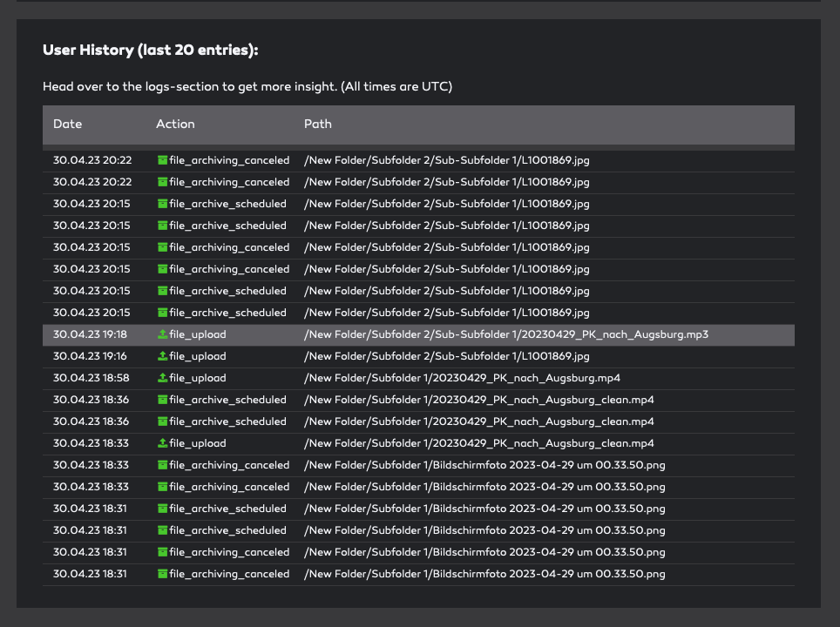This screenshot has height=627, width=840.
Task: Click the upload icon in the 19:16 row
Action: [162, 356]
